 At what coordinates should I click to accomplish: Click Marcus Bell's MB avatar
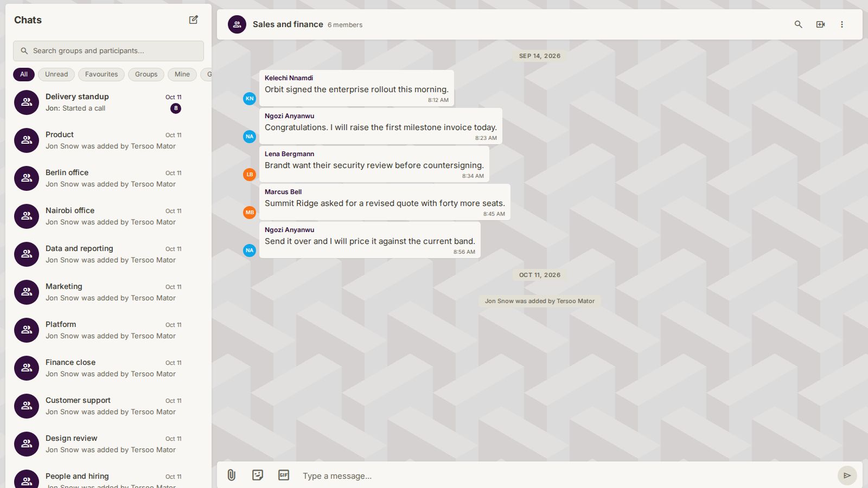point(250,213)
